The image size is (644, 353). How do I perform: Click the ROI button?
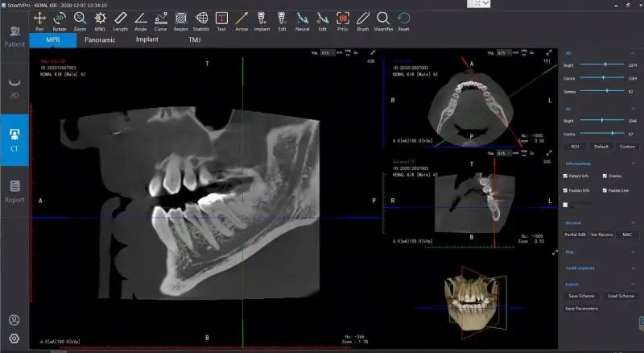pyautogui.click(x=575, y=147)
